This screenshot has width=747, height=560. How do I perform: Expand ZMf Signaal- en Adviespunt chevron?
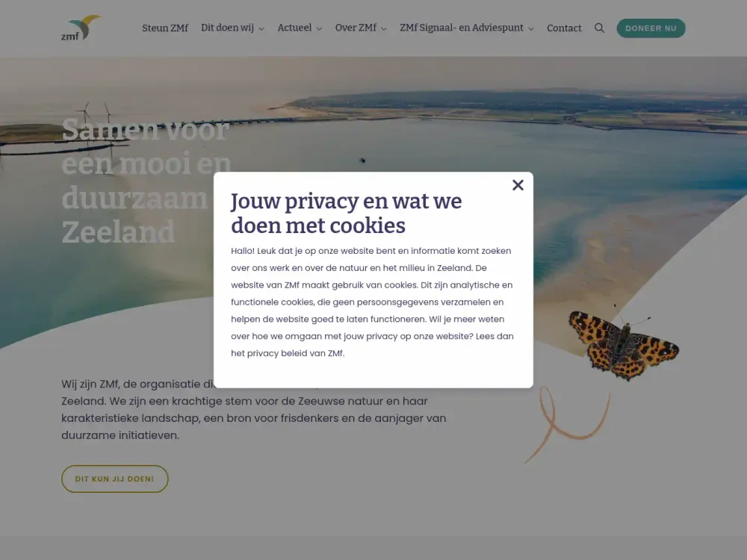coord(531,28)
